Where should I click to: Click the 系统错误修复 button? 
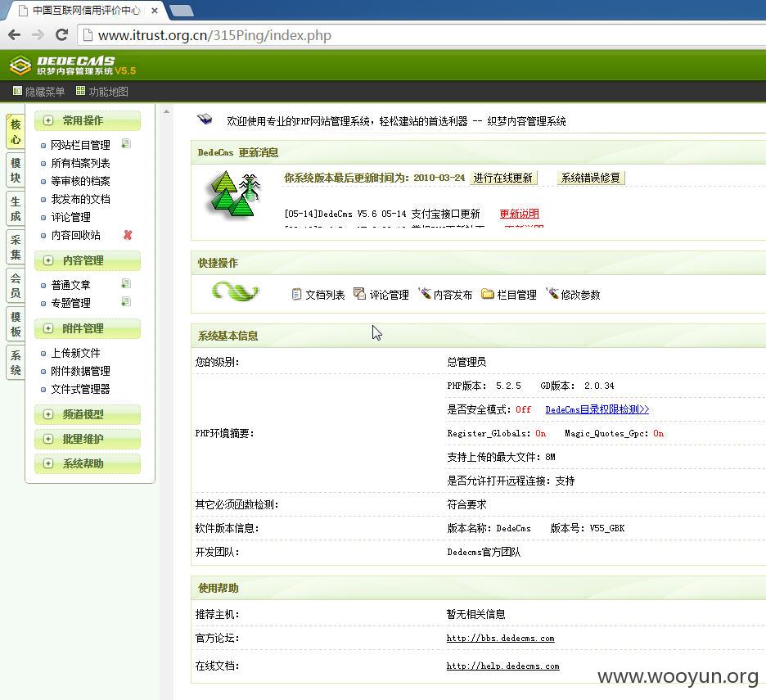(591, 178)
